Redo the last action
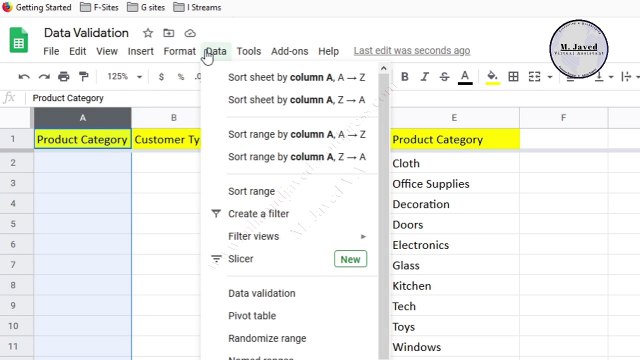Image resolution: width=640 pixels, height=360 pixels. tap(44, 77)
